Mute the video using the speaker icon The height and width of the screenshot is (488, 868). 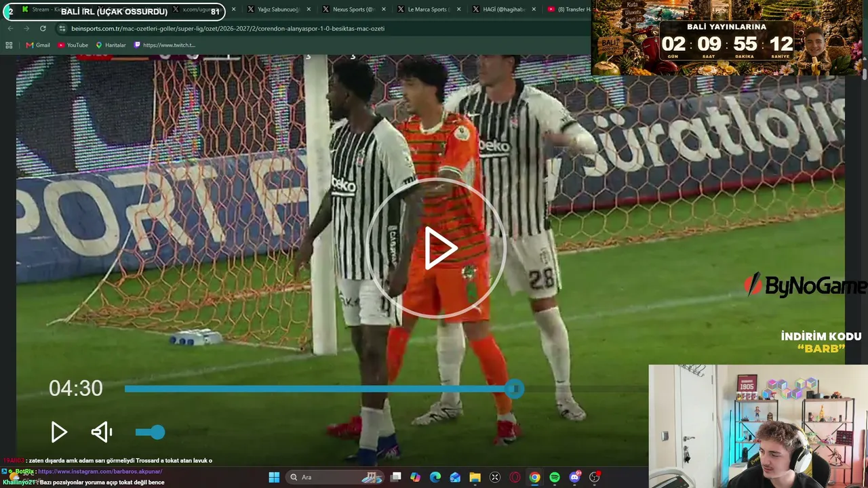[x=102, y=432]
